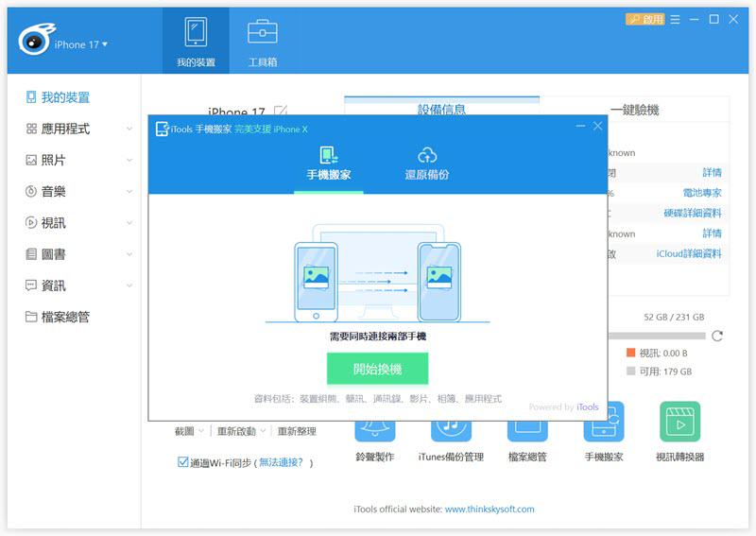
Task: Click the iTools link in Powered by
Action: click(x=587, y=406)
